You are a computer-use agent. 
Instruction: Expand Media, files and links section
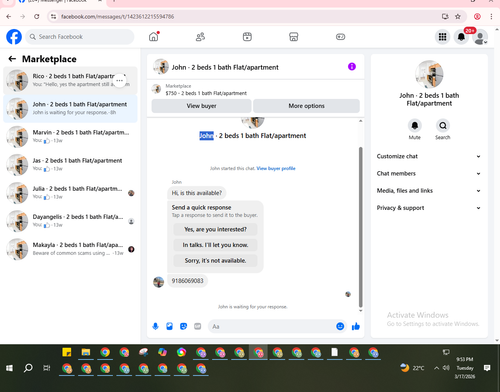click(429, 191)
